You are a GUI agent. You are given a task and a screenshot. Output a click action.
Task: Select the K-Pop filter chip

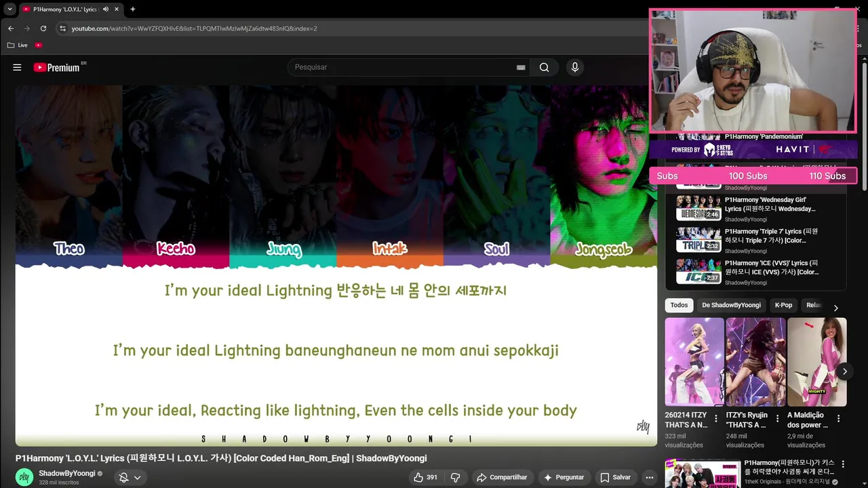(783, 305)
